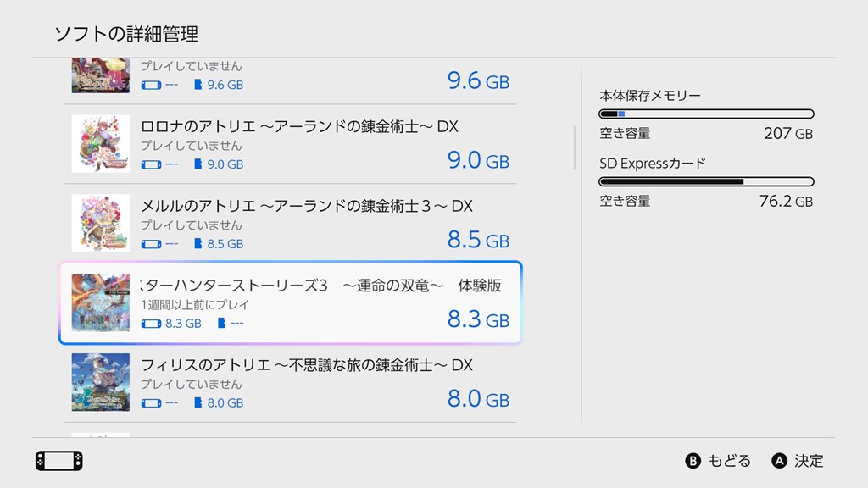This screenshot has height=488, width=868.
Task: Select the ロロナのアトリエ software title
Action: 299,126
